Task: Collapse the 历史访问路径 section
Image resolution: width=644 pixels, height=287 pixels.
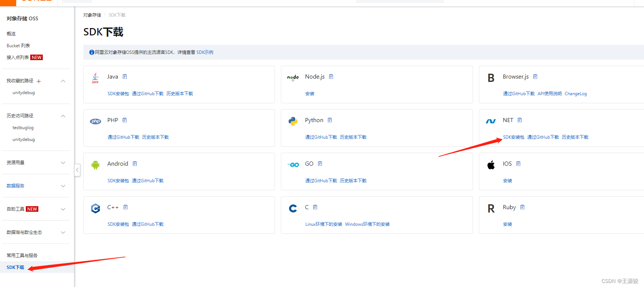Action: pyautogui.click(x=63, y=116)
